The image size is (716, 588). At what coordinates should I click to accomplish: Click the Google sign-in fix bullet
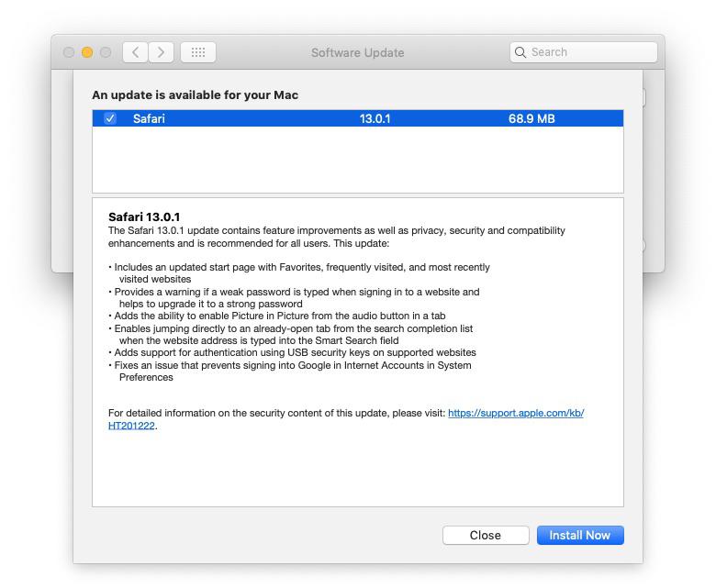pos(290,372)
